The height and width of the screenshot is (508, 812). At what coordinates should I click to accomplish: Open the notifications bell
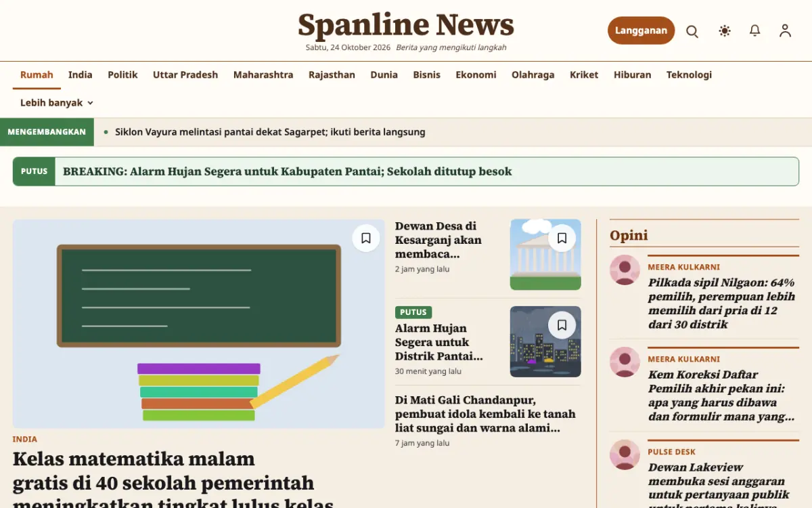point(755,31)
